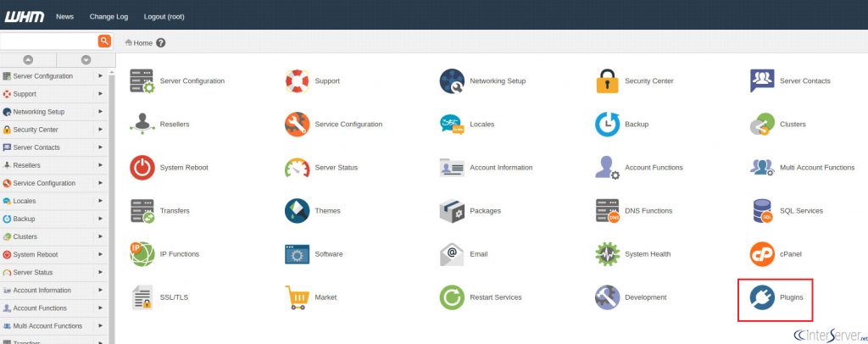Expand Server Configuration arrow in sidebar

[x=100, y=75]
